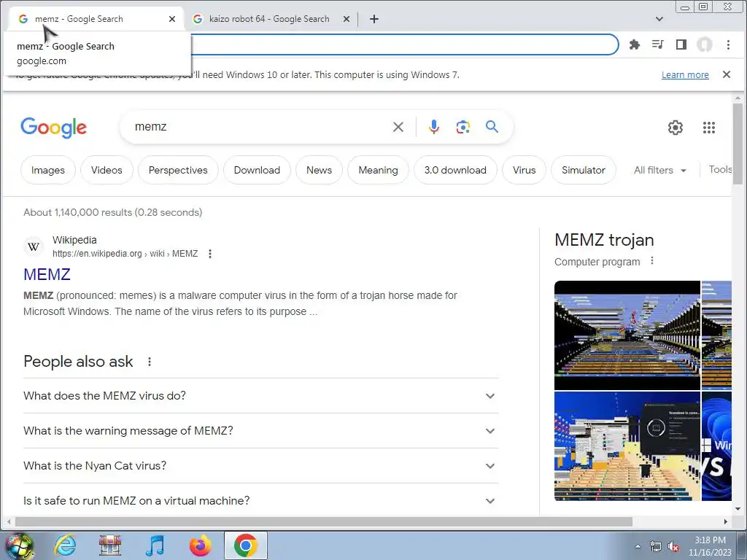The image size is (747, 560).
Task: Launch Firefox from the taskbar
Action: coord(200,545)
